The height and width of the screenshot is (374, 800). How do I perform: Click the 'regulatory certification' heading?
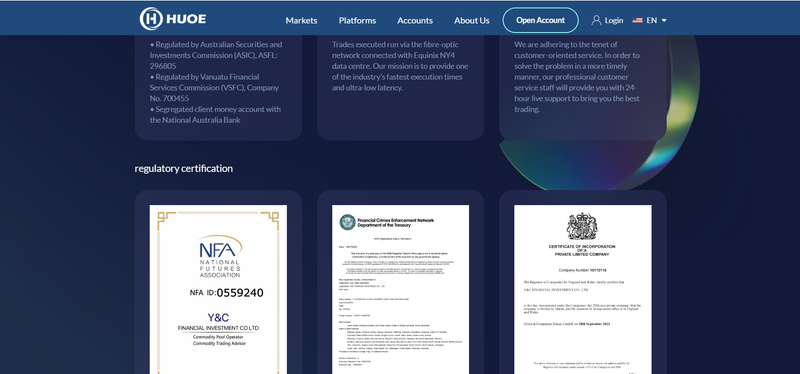click(184, 168)
